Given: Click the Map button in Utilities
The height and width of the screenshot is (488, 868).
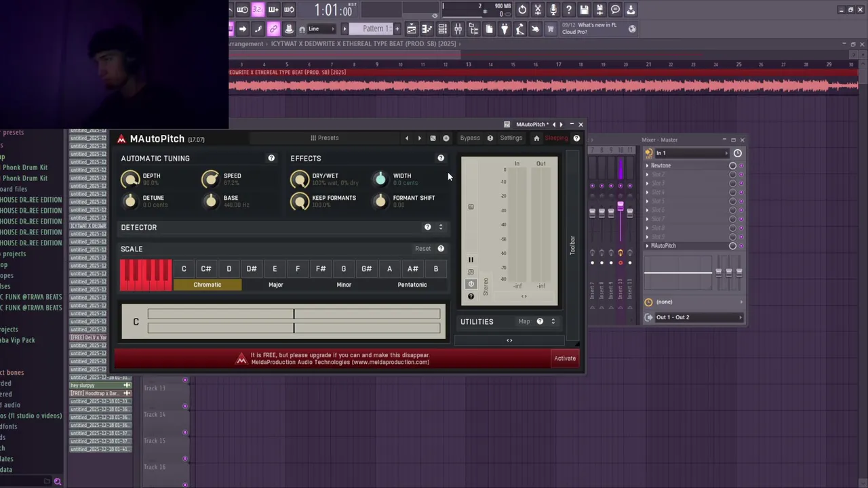Looking at the screenshot, I should [x=524, y=321].
